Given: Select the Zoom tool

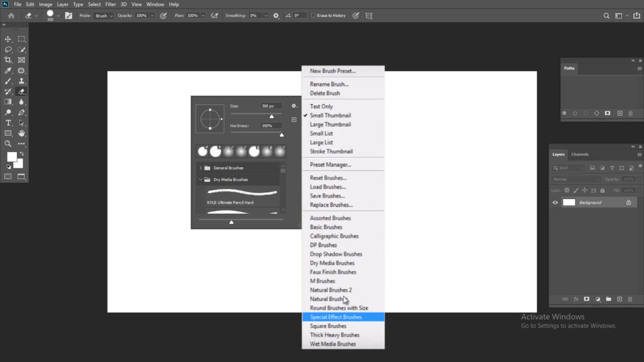Looking at the screenshot, I should pyautogui.click(x=8, y=144).
